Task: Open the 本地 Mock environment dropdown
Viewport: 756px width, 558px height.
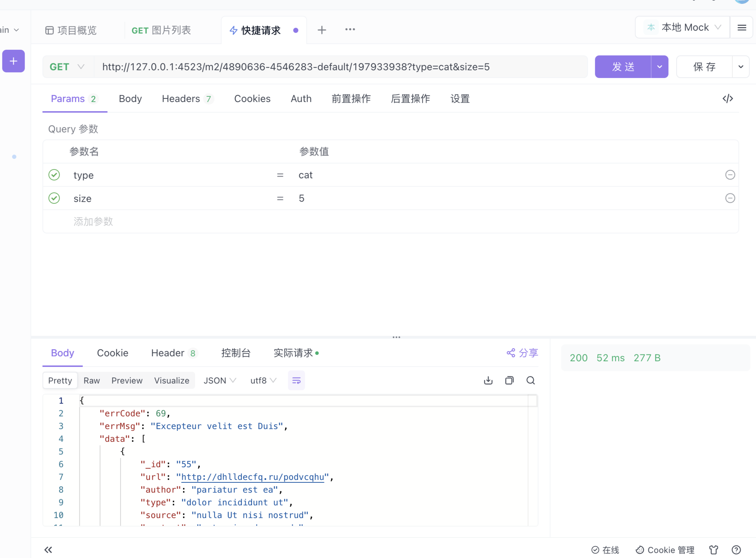Action: pyautogui.click(x=683, y=28)
